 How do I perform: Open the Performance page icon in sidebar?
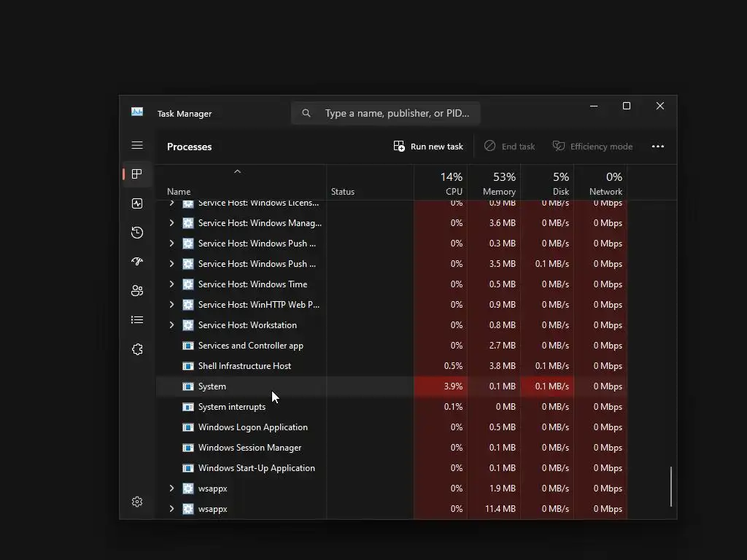click(137, 203)
